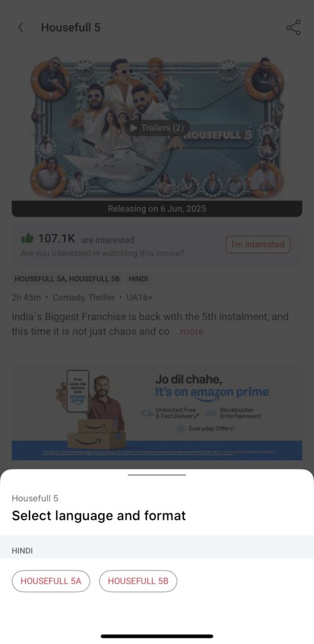Tap the Unlimited Free & Fast Delivery icon
The height and width of the screenshot is (644, 314).
click(147, 413)
